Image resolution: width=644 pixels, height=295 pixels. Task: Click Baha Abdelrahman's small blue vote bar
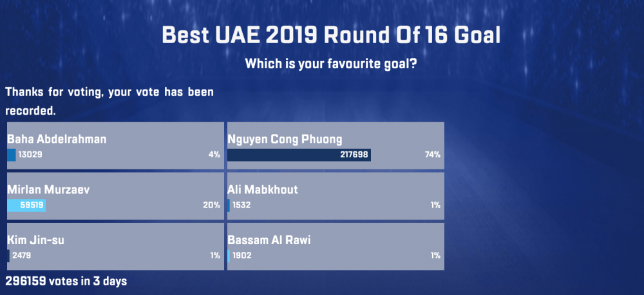pos(11,155)
